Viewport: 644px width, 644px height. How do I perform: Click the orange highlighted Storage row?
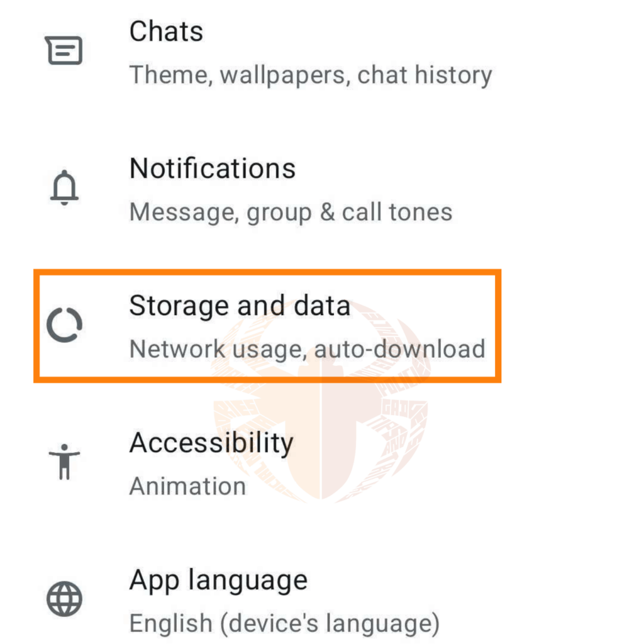coord(267,326)
